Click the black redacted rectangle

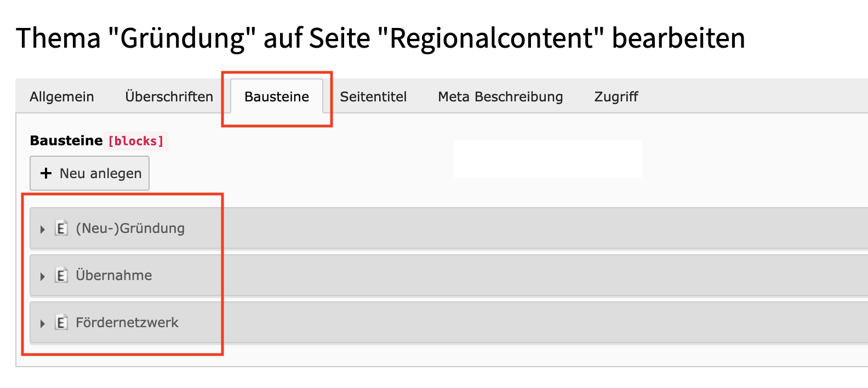click(547, 159)
